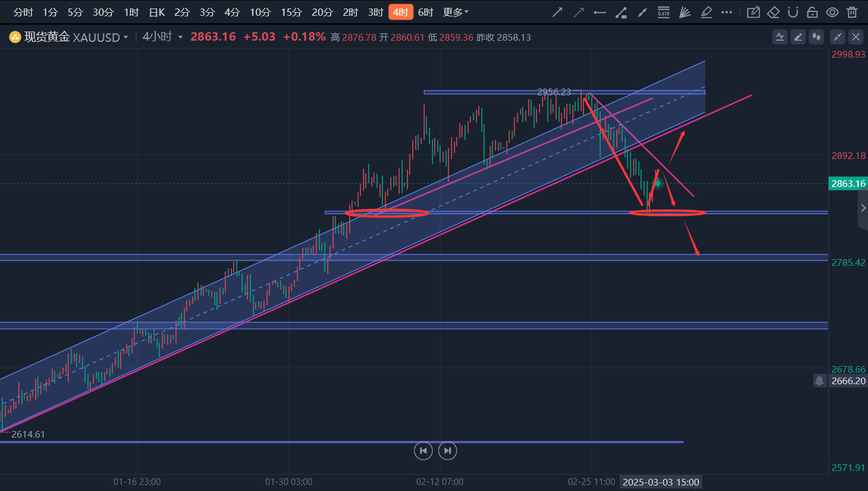Viewport: 868px width, 491px height.
Task: Switch to the 1时 timeframe
Action: [x=131, y=12]
